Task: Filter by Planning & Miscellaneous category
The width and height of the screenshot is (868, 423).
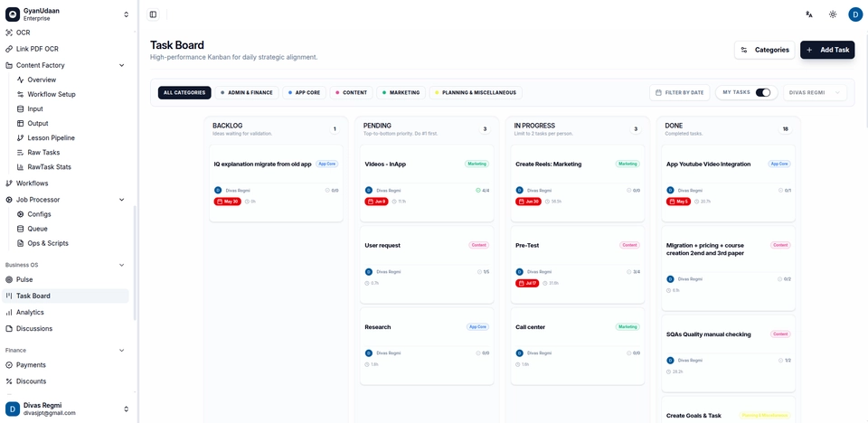Action: 476,92
